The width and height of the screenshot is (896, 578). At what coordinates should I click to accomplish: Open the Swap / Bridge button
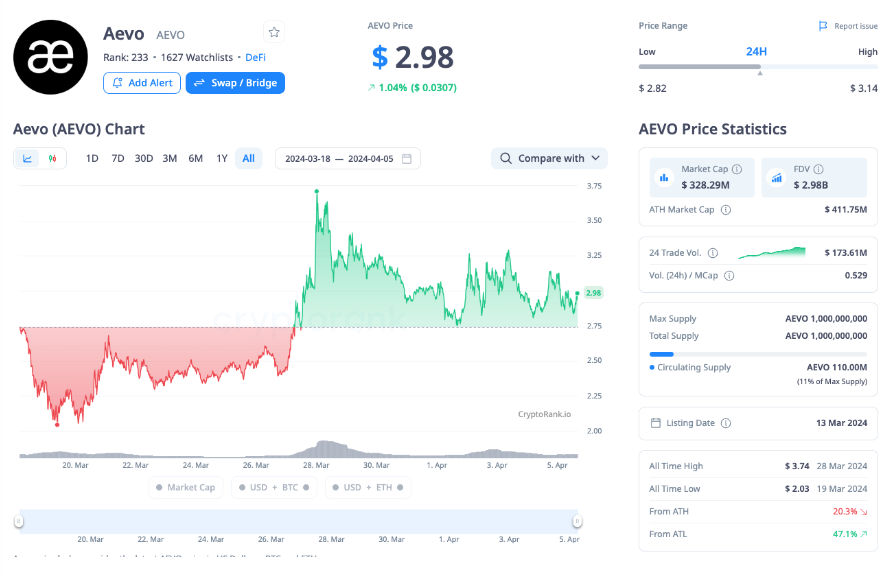(235, 83)
